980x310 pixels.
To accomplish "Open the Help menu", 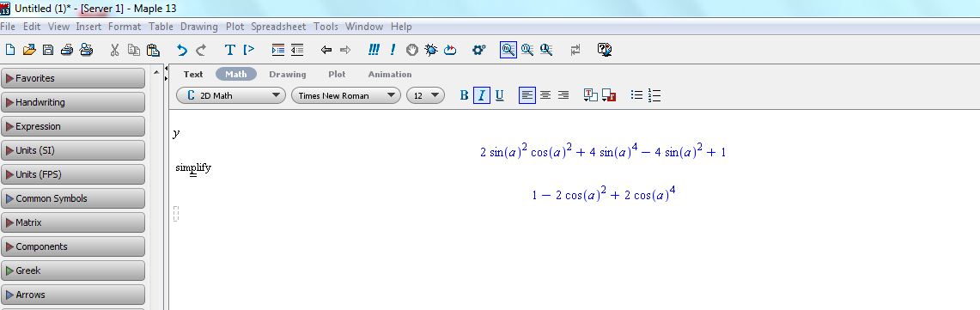I will (401, 27).
